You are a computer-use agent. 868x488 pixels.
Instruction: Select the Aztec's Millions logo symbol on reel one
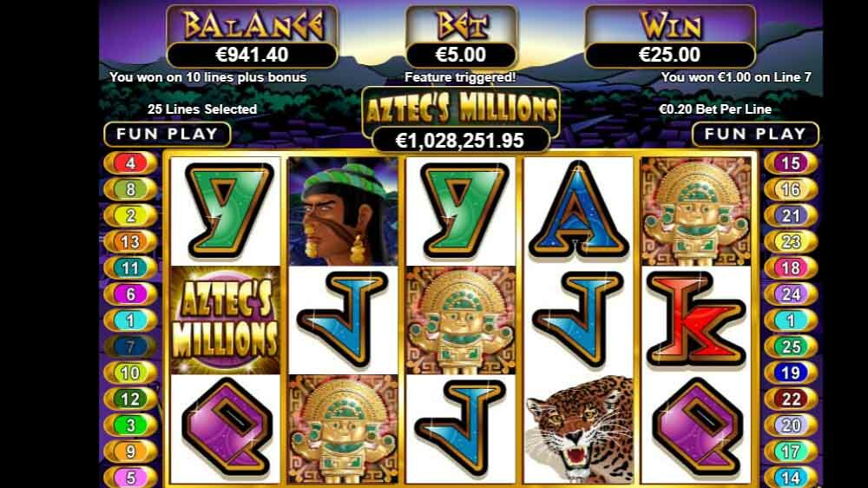[226, 320]
